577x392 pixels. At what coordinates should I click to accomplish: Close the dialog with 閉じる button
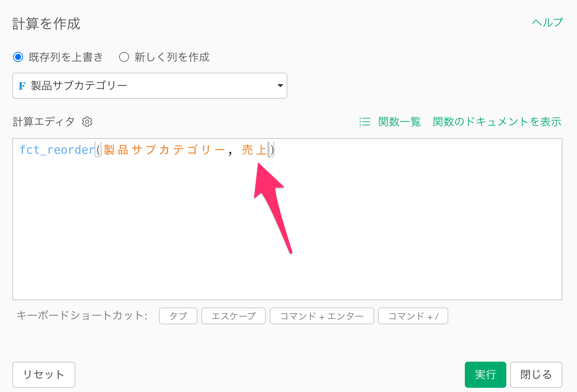click(x=536, y=375)
